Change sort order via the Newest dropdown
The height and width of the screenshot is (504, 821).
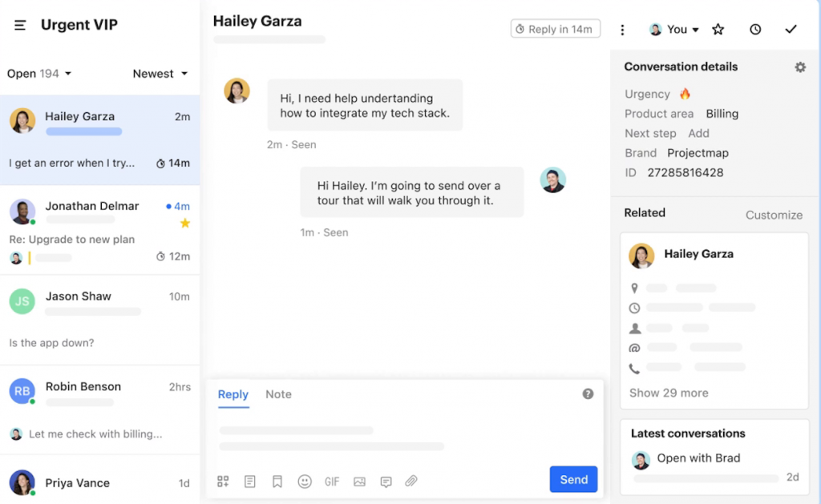point(160,73)
